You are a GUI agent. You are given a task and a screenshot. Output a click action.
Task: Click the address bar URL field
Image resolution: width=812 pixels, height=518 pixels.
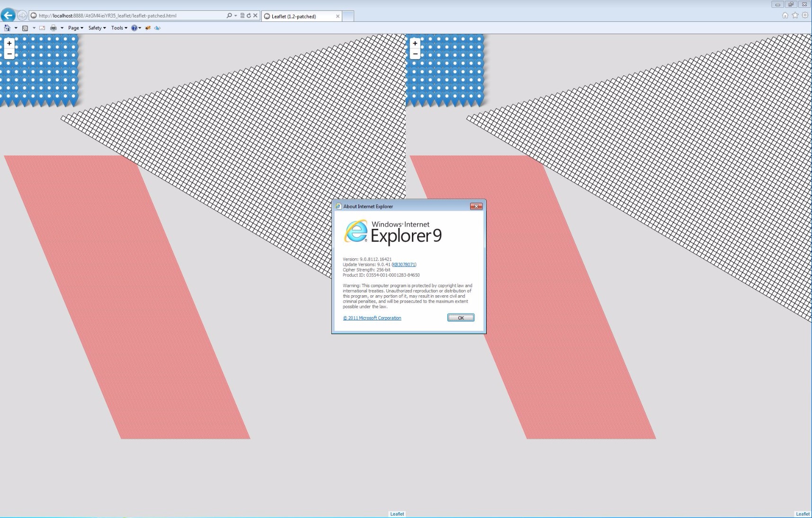click(128, 16)
